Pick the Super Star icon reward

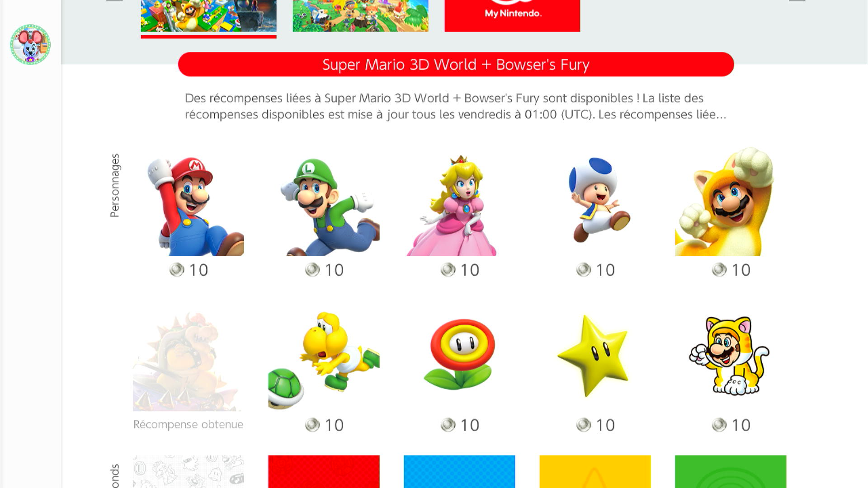point(595,356)
